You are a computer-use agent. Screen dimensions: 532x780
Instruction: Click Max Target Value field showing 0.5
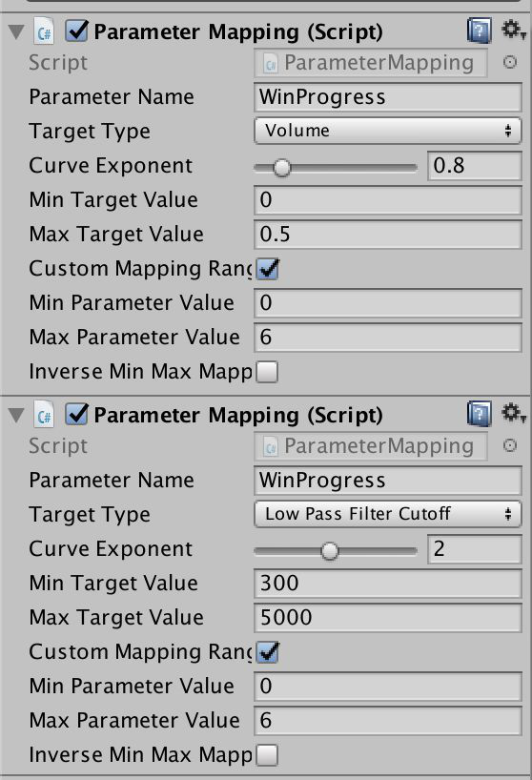(388, 235)
